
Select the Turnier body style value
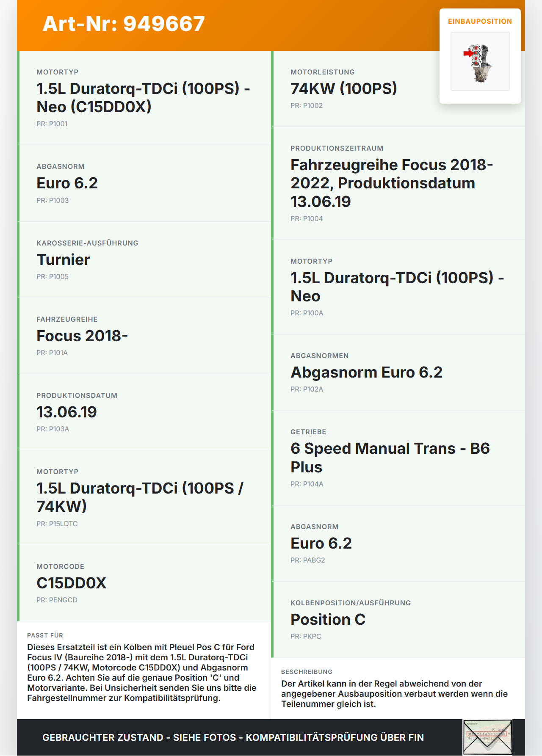(63, 259)
